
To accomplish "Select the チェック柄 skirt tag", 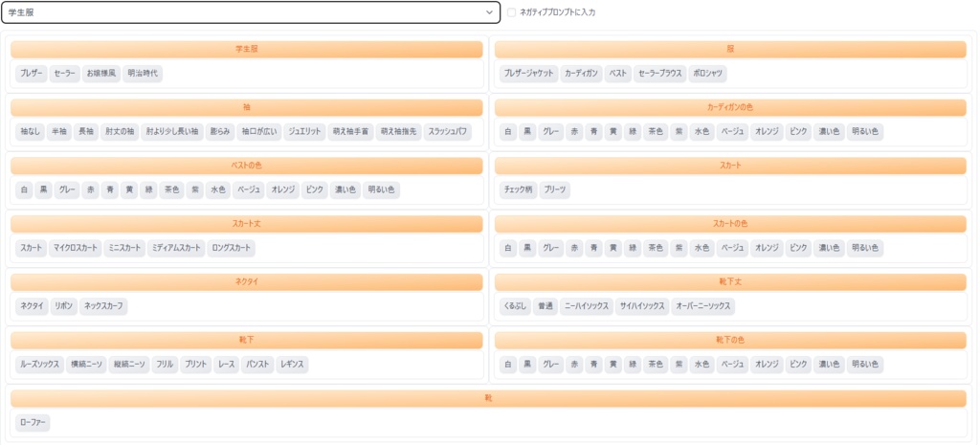I will (518, 190).
